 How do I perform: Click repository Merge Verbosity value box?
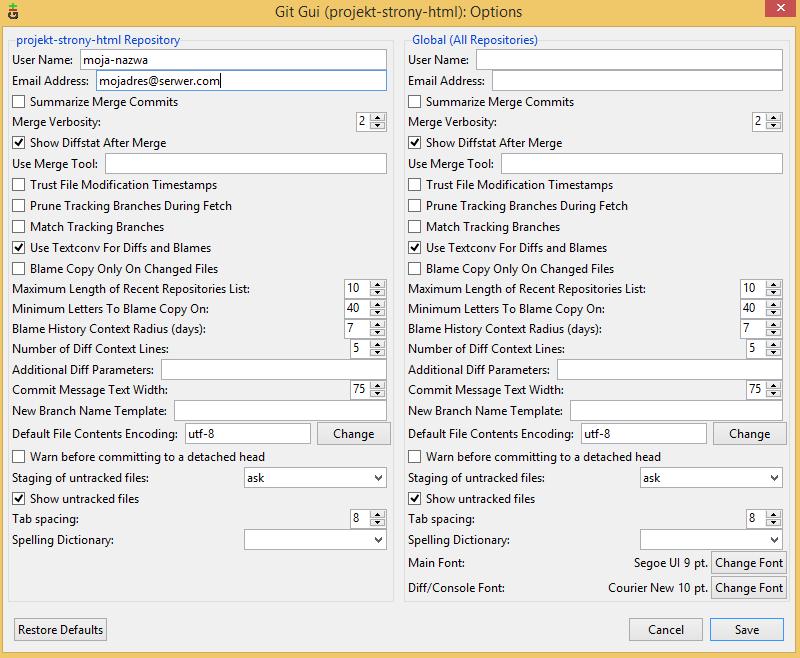click(x=363, y=121)
